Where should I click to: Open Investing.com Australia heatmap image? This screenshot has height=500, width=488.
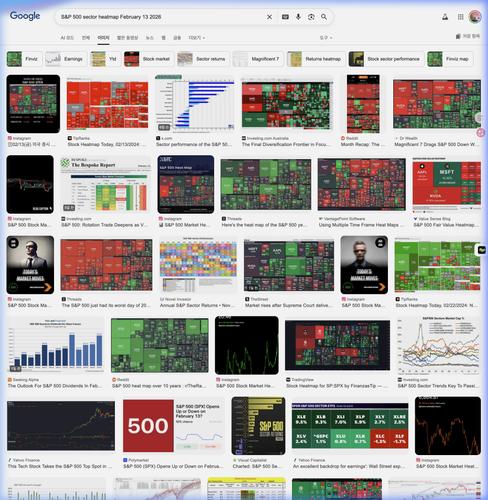(287, 104)
